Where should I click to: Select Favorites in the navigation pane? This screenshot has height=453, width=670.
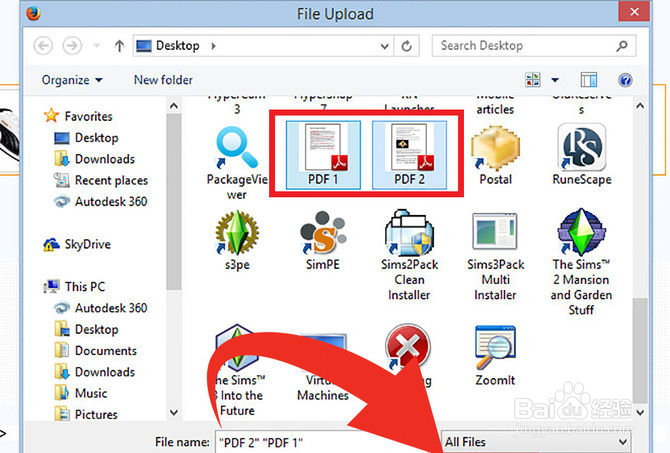click(x=78, y=116)
